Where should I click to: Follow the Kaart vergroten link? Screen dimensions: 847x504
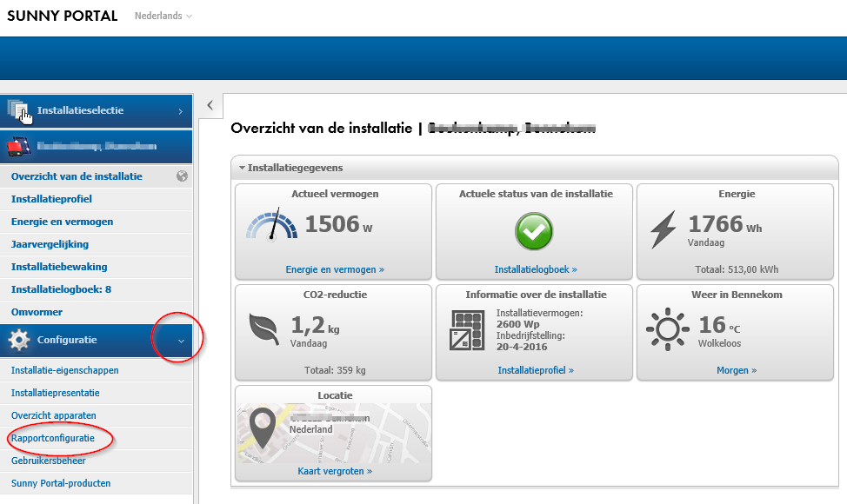pyautogui.click(x=333, y=470)
